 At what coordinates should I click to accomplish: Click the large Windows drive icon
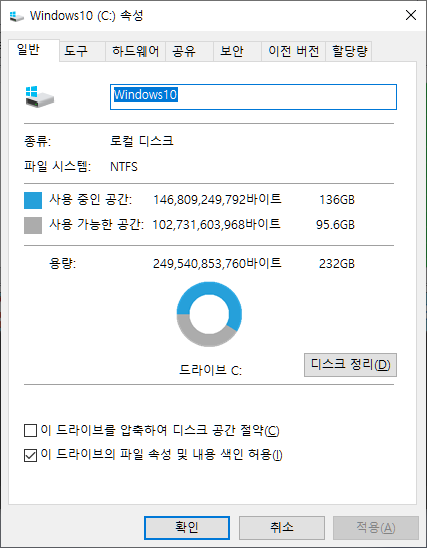40,97
